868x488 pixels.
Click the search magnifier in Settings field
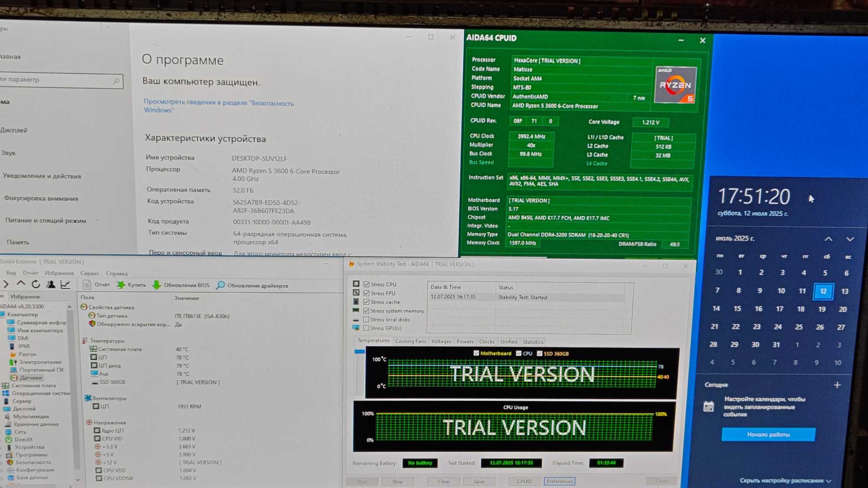click(x=116, y=81)
